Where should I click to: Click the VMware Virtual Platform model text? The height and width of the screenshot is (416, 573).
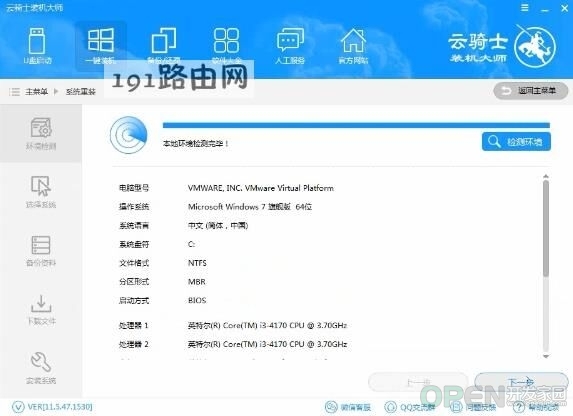[x=261, y=188]
